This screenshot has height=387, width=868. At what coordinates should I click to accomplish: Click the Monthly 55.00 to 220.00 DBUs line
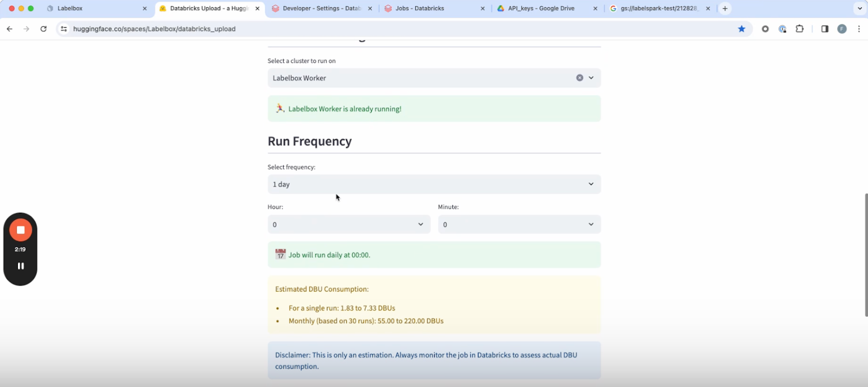pyautogui.click(x=366, y=321)
